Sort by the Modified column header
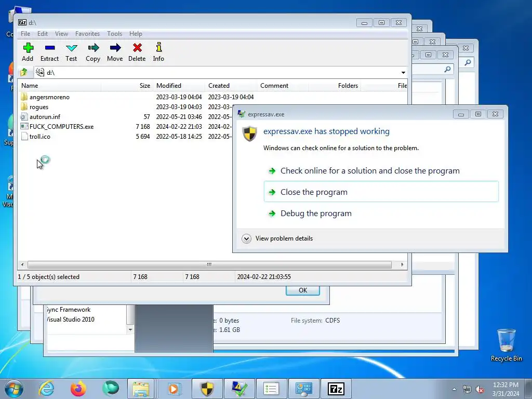This screenshot has width=532, height=399. 179,86
